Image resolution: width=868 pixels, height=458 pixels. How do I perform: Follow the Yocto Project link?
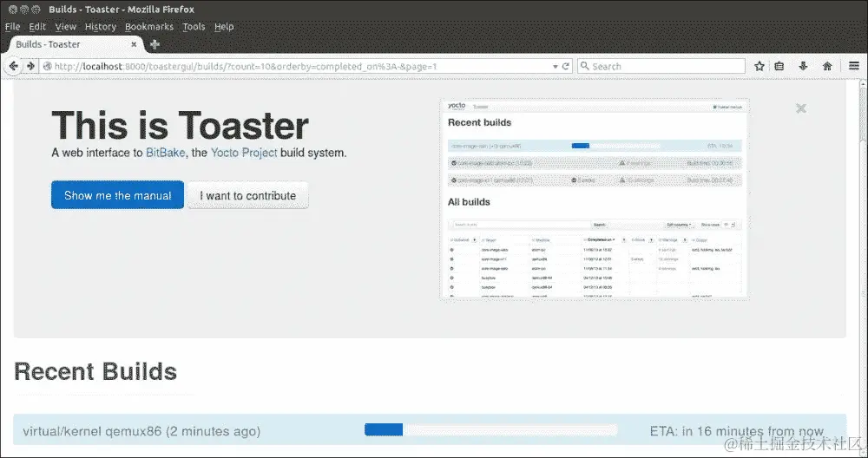click(244, 153)
